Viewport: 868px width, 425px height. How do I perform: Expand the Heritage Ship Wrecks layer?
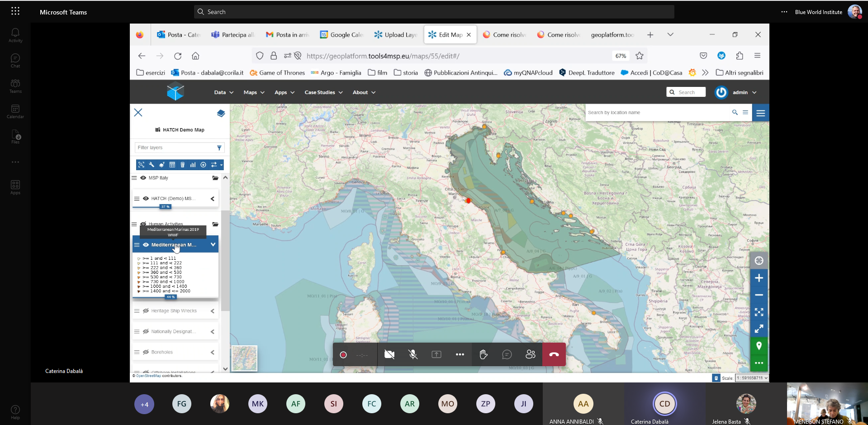pos(212,311)
